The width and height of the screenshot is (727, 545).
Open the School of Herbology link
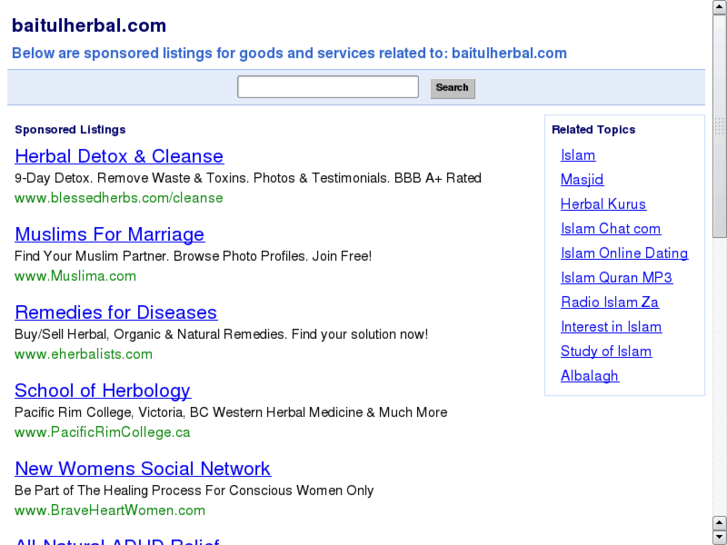pos(102,391)
